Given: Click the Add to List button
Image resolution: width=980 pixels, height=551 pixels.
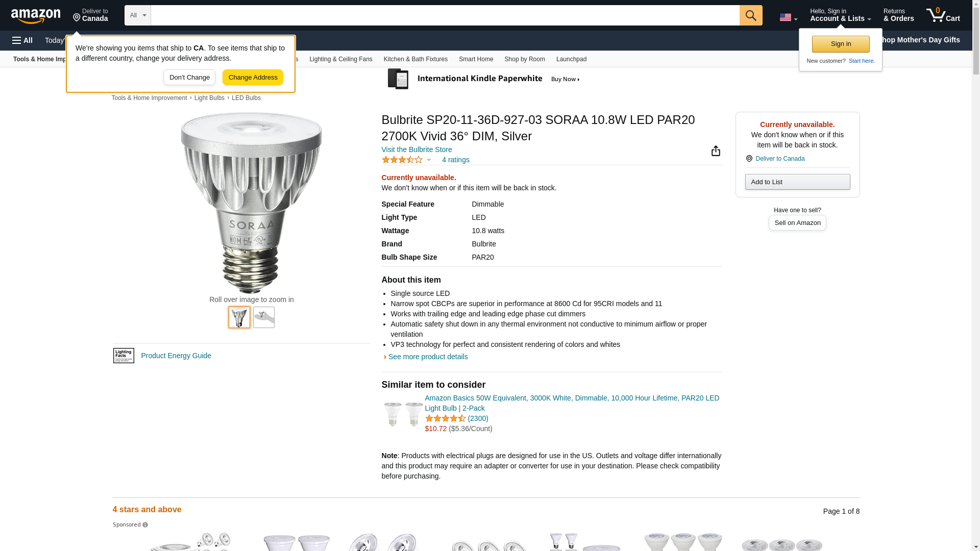Looking at the screenshot, I should click(797, 182).
